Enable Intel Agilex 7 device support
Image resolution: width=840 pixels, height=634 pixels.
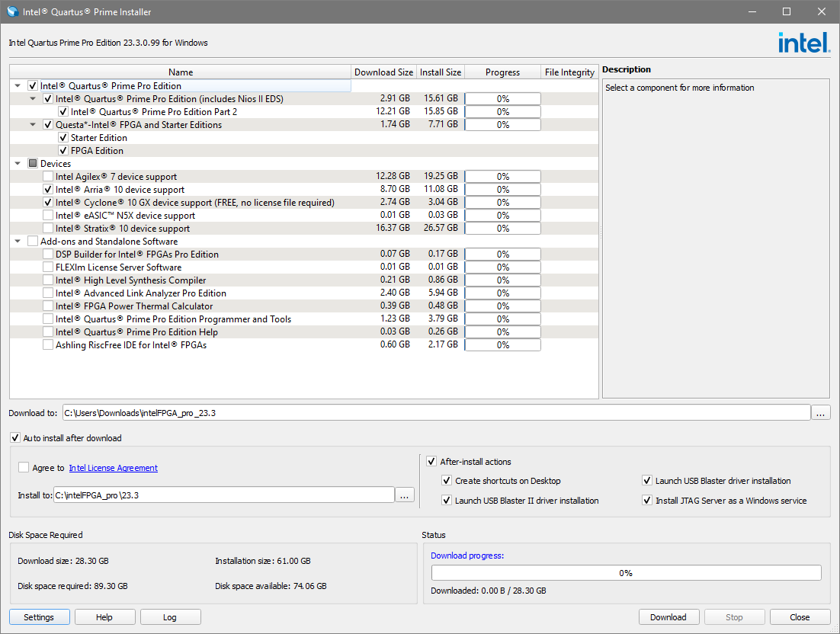[48, 177]
